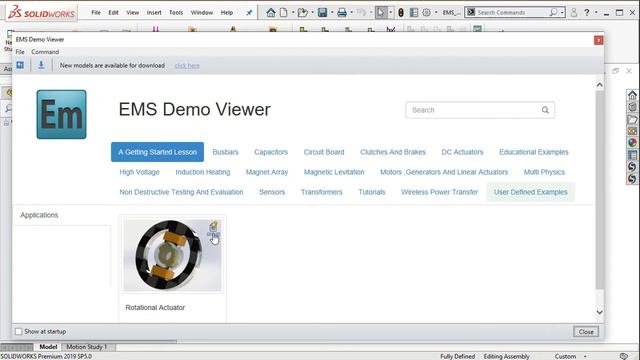This screenshot has height=360, width=640.
Task: Select the Busbars category
Action: pos(225,152)
